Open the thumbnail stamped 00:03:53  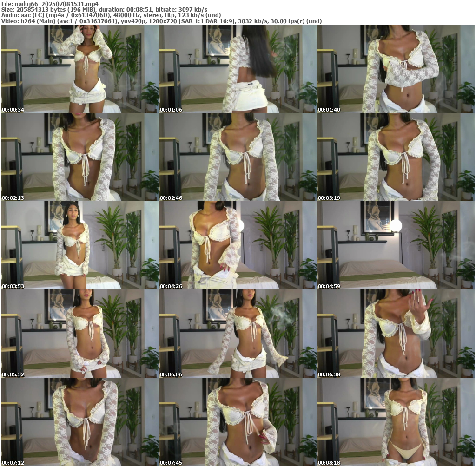(x=79, y=245)
